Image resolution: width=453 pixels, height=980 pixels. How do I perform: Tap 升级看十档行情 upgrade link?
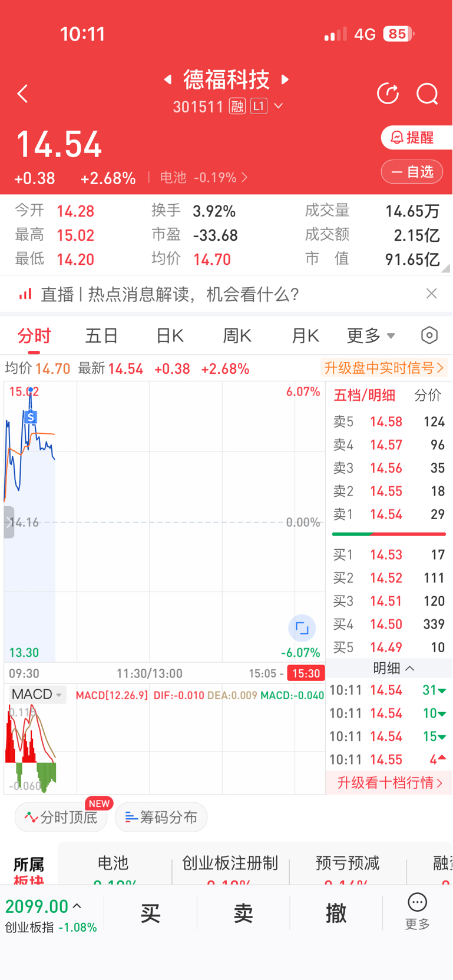(x=389, y=783)
